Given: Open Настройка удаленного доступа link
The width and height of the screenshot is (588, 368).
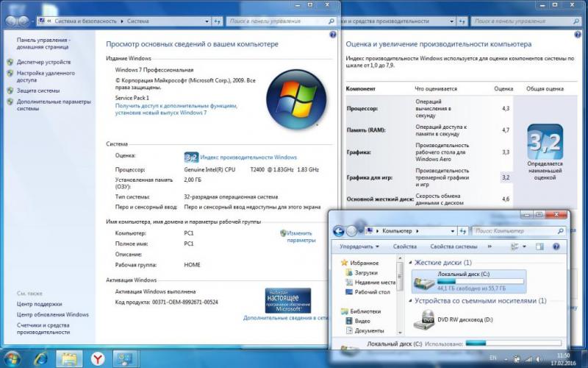Looking at the screenshot, I should click(46, 77).
